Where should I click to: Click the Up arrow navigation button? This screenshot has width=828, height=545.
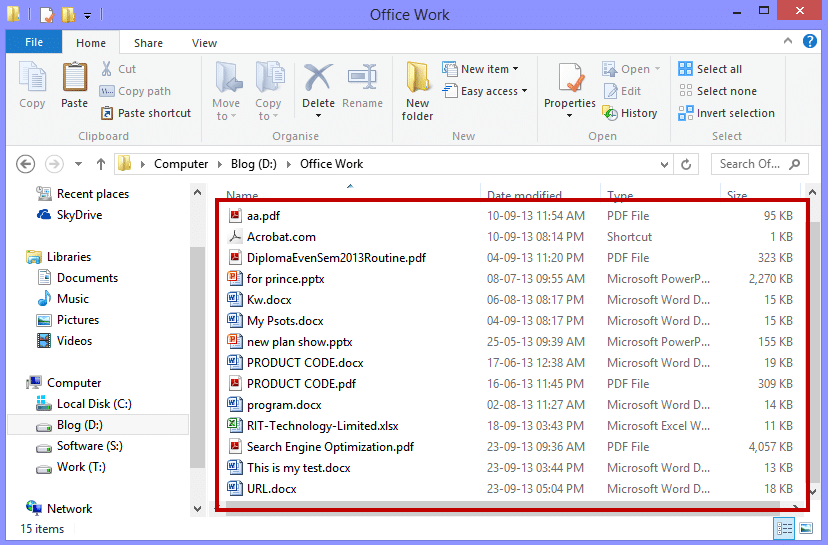coord(101,164)
